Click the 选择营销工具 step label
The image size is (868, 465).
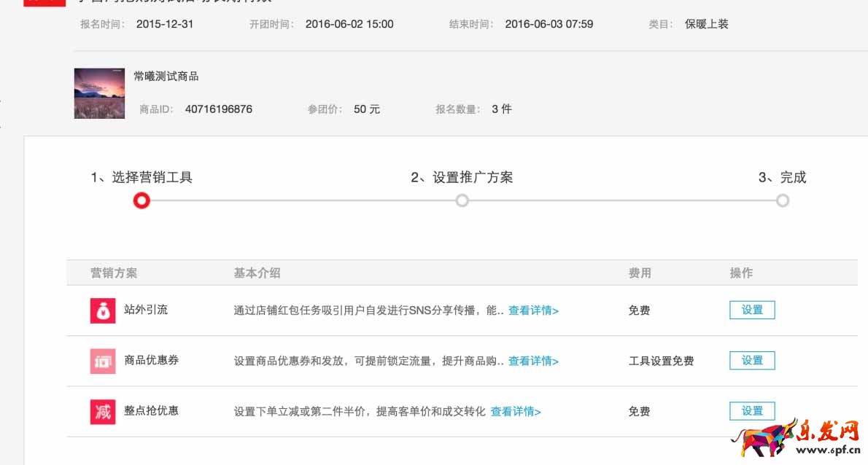[142, 178]
